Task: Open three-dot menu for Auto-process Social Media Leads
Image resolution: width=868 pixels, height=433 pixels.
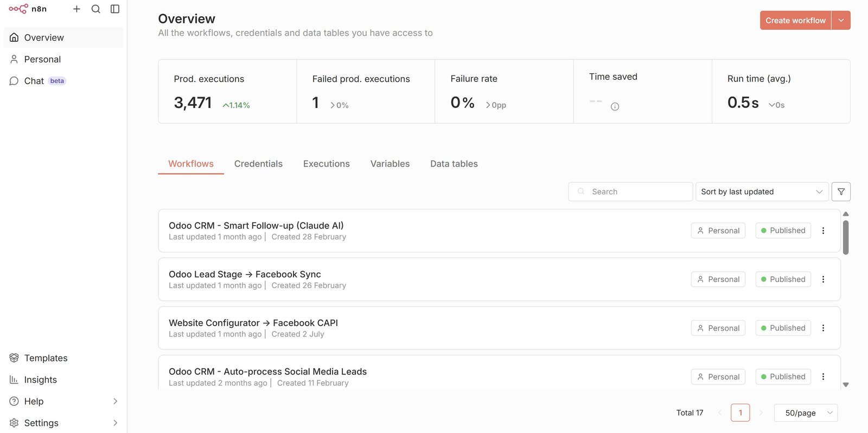Action: [x=823, y=377]
